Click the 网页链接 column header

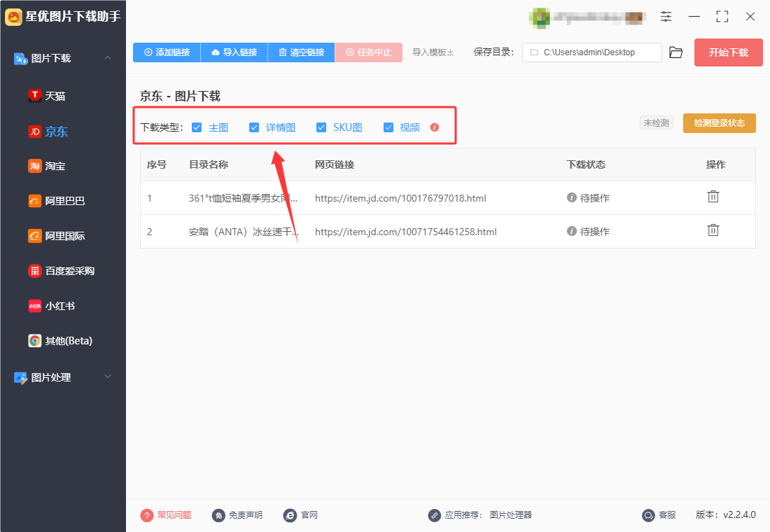[x=335, y=164]
